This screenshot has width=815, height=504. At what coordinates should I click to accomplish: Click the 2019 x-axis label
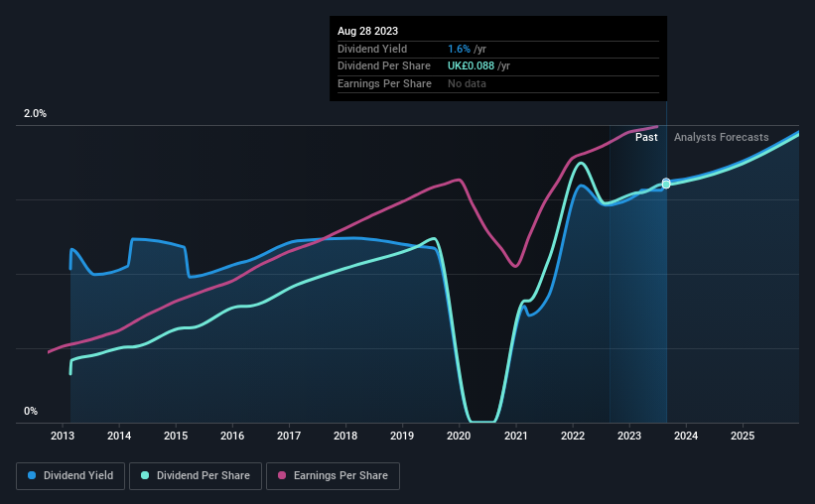tap(402, 436)
